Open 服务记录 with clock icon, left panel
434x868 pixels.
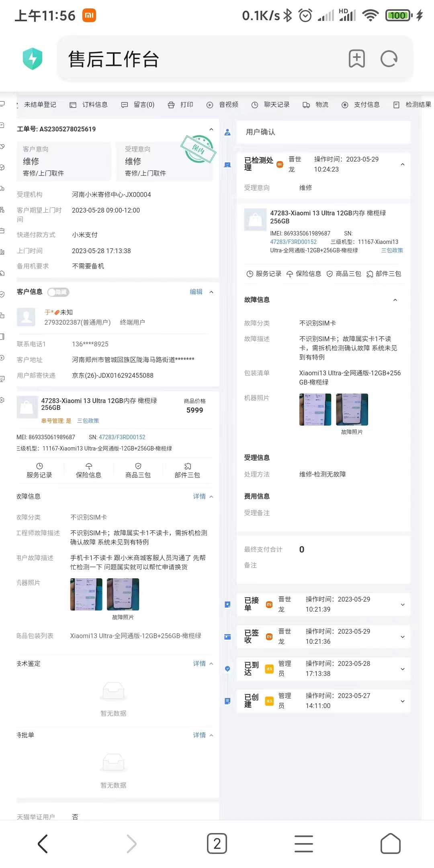pyautogui.click(x=39, y=471)
